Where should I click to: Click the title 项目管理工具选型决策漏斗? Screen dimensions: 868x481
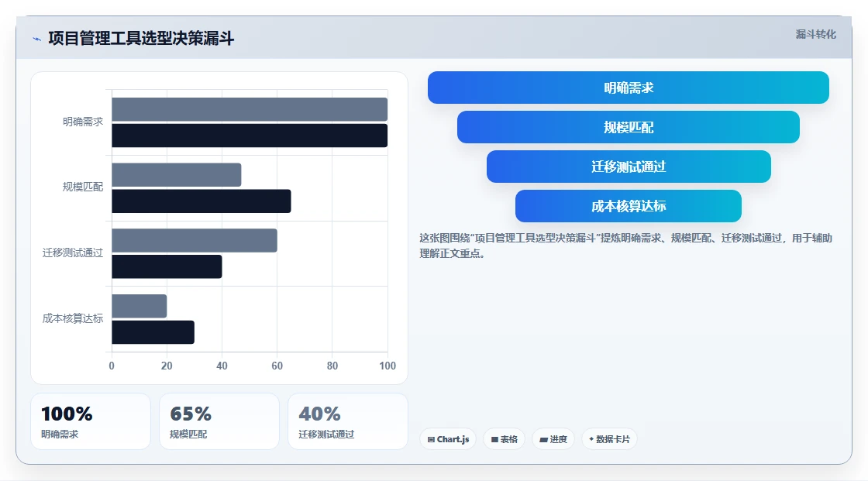(x=141, y=38)
